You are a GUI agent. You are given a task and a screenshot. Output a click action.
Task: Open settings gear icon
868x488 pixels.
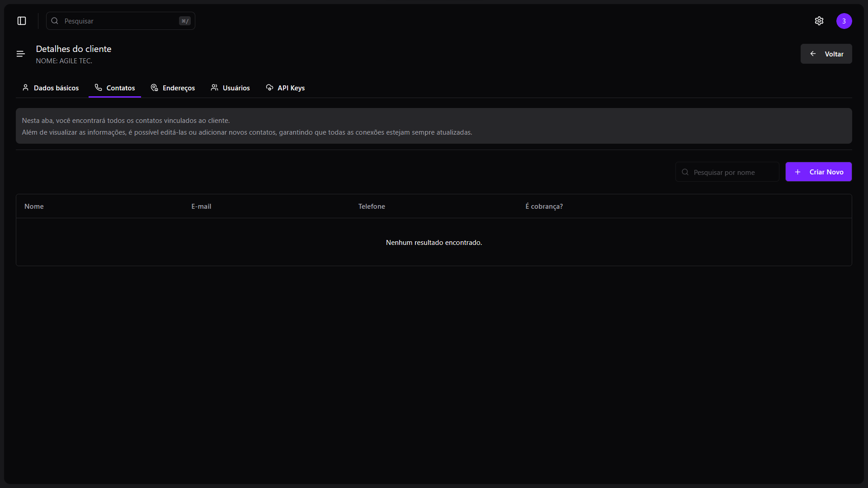[819, 21]
